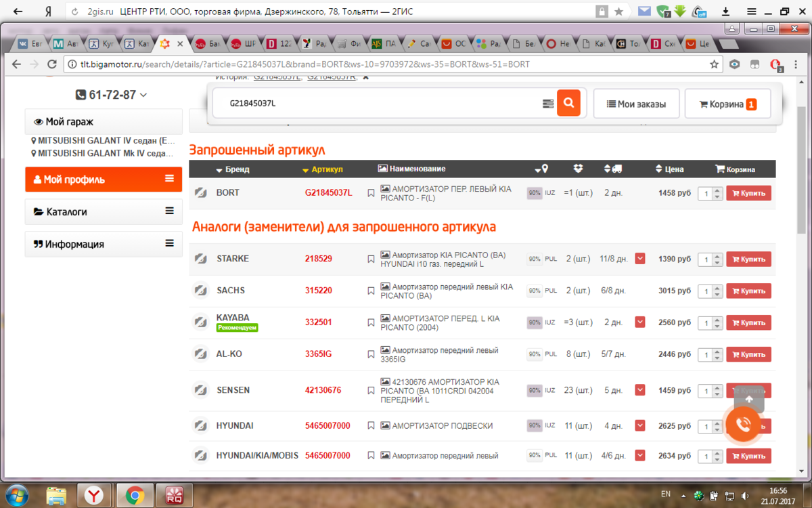Reload the bigamotor page

[52, 64]
